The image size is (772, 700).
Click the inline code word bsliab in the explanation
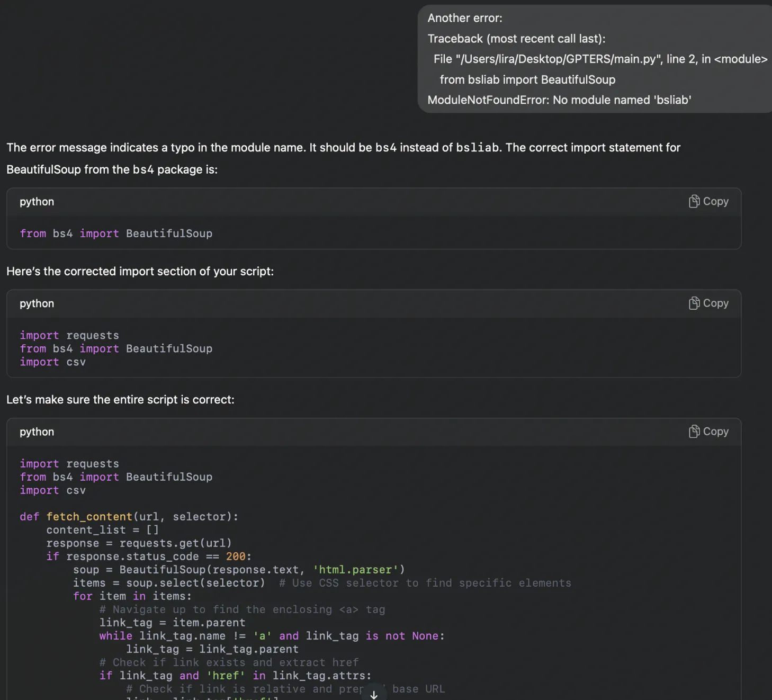click(x=477, y=148)
